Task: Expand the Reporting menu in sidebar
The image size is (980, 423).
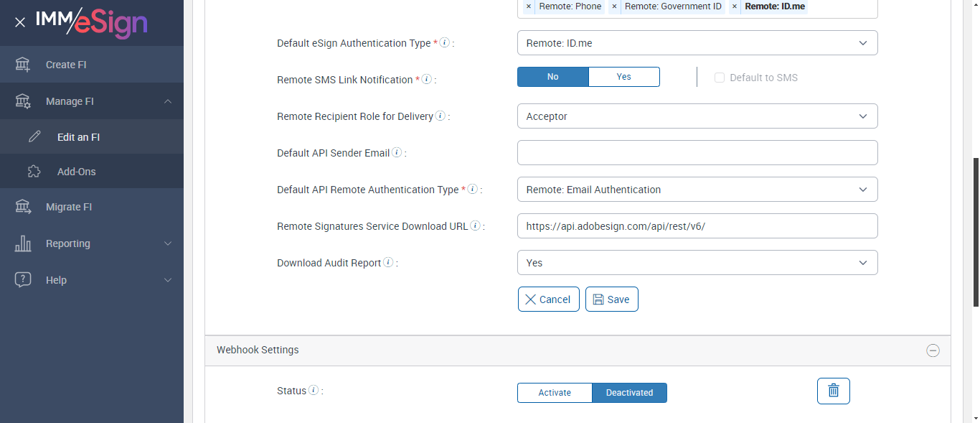Action: click(x=92, y=243)
